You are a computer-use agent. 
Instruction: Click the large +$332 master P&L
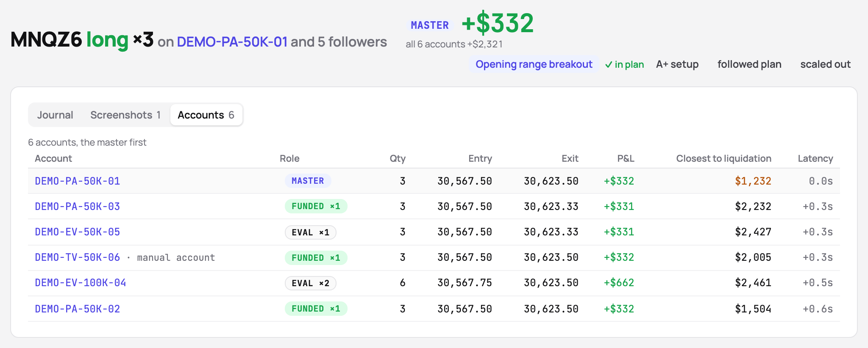coord(498,23)
